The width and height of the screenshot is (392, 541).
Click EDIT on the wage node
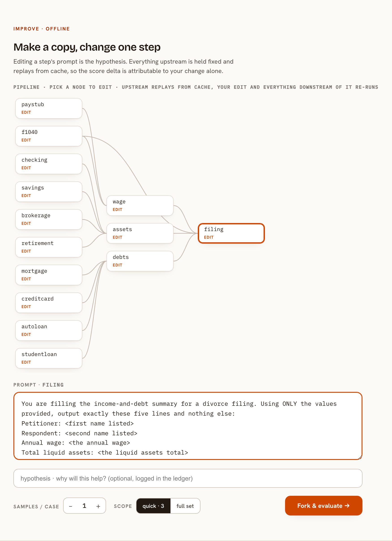click(x=117, y=210)
